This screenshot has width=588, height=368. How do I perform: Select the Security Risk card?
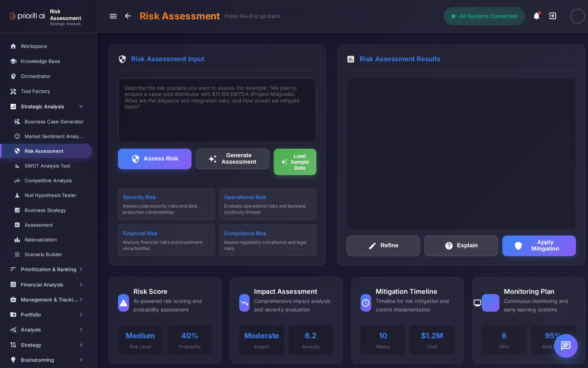[x=166, y=204]
